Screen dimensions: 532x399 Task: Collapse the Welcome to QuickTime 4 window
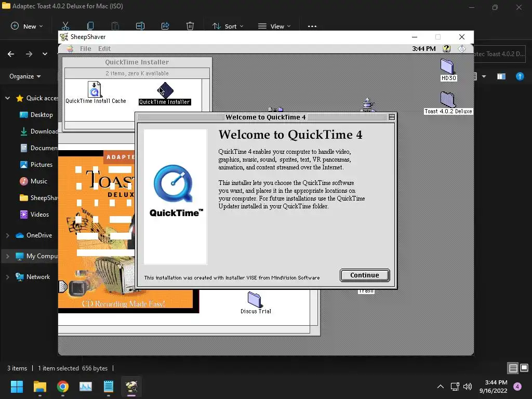[x=392, y=117]
